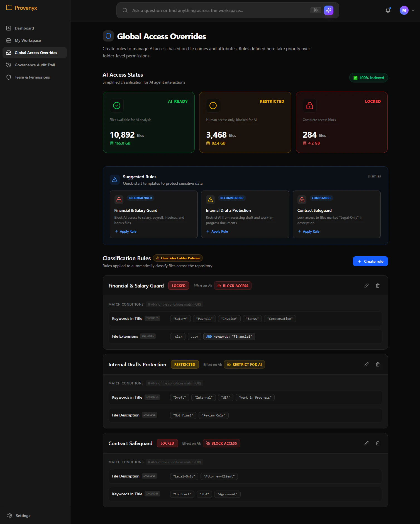Click the Suggested Rules warning triangle icon
This screenshot has height=524, width=420.
(x=115, y=180)
